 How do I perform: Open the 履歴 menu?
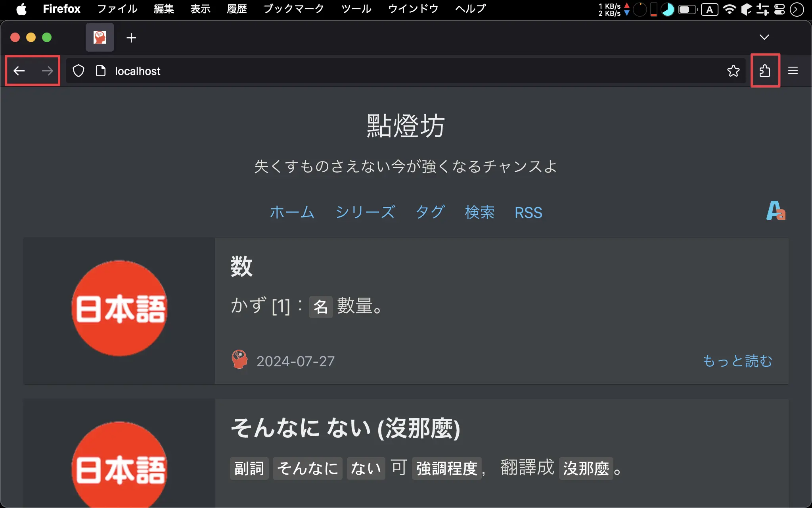click(237, 9)
